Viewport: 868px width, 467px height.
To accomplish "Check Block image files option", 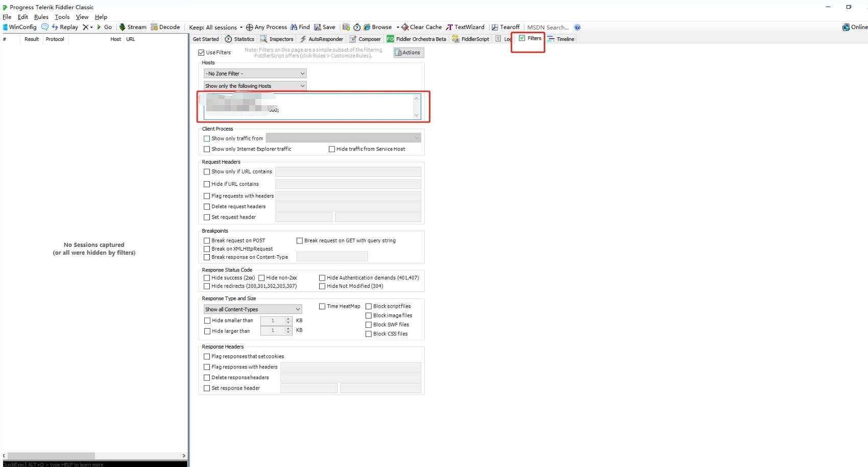I will 369,315.
